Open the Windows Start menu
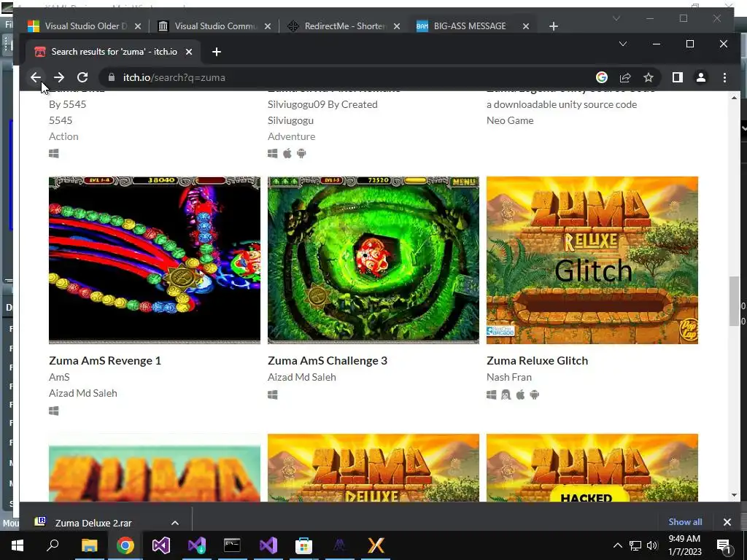Screen dimensions: 747x560 18,545
